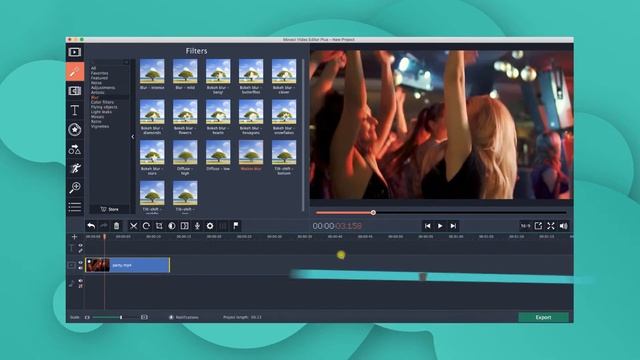Image resolution: width=640 pixels, height=360 pixels.
Task: Mute the audio track speaker
Action: [x=80, y=281]
